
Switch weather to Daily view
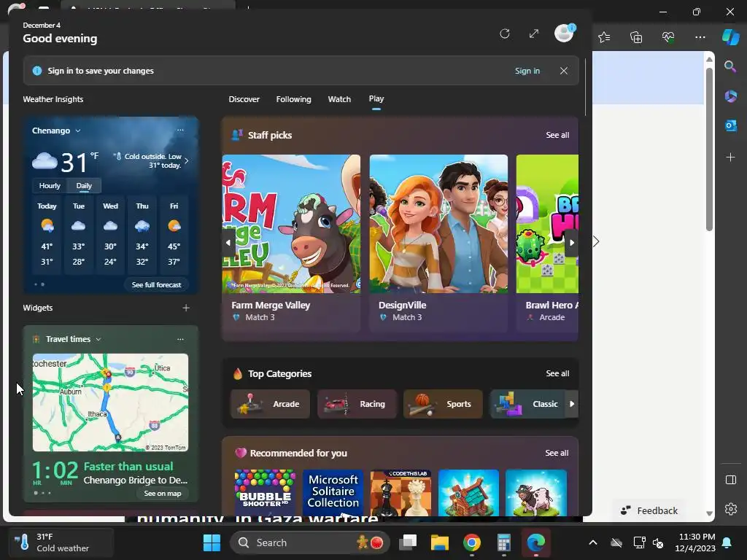click(x=84, y=186)
